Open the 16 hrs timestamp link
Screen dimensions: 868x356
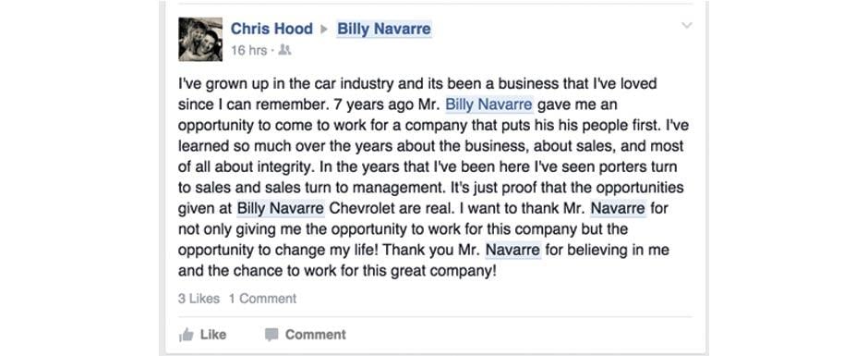point(248,51)
